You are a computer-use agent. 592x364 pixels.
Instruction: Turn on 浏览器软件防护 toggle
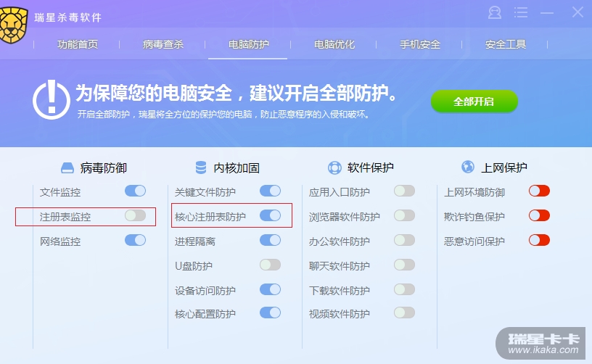click(x=404, y=215)
